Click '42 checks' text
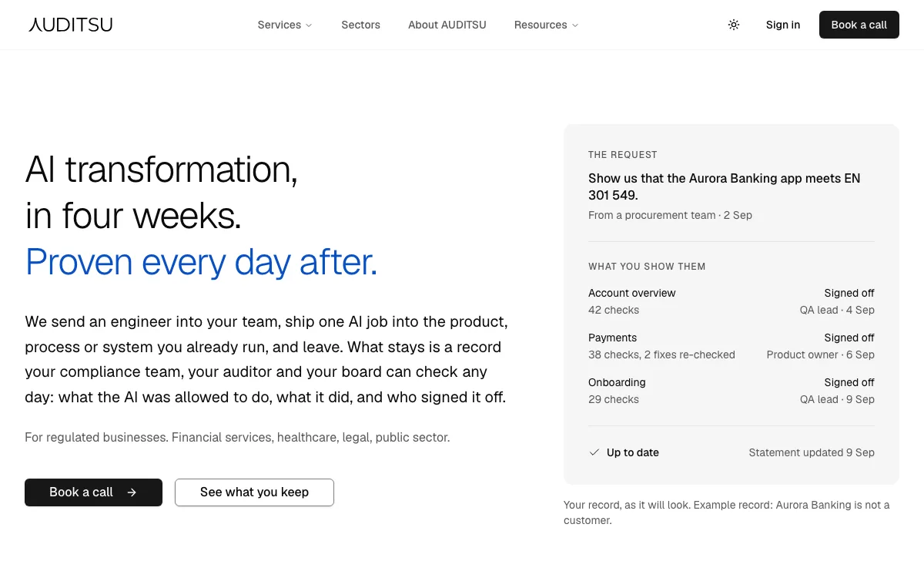The image size is (924, 578). 614,310
